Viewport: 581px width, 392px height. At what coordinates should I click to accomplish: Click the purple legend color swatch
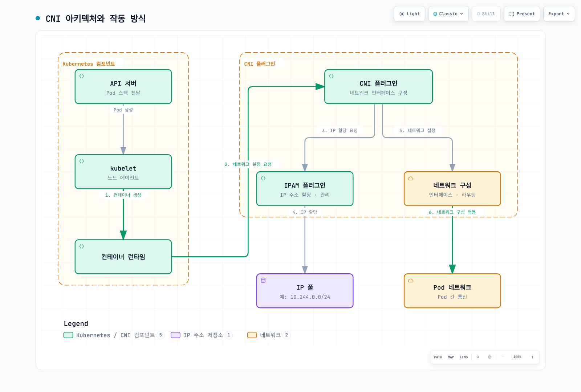[175, 335]
